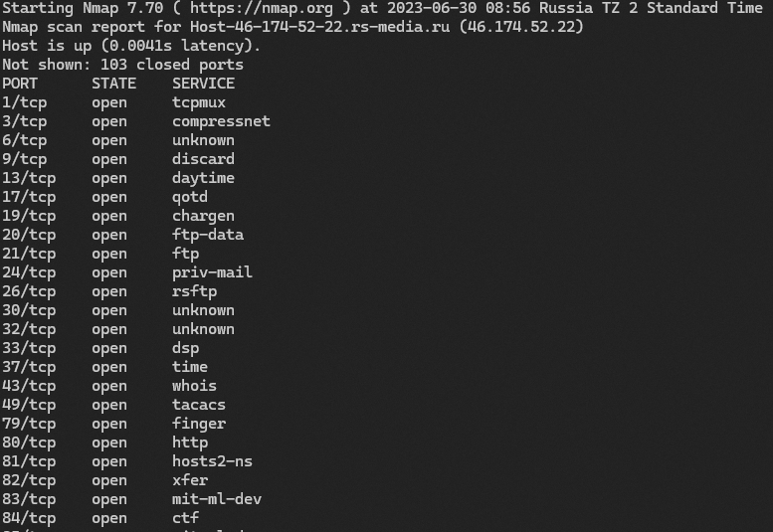
Task: Click the tacacs service name
Action: pyautogui.click(x=199, y=405)
